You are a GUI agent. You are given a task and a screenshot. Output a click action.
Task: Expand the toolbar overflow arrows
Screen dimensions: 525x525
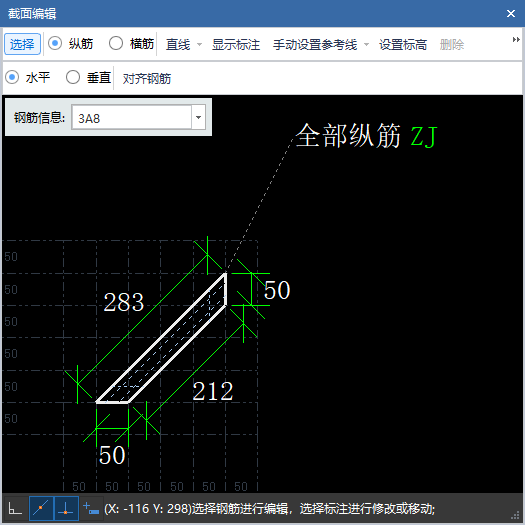coord(516,40)
